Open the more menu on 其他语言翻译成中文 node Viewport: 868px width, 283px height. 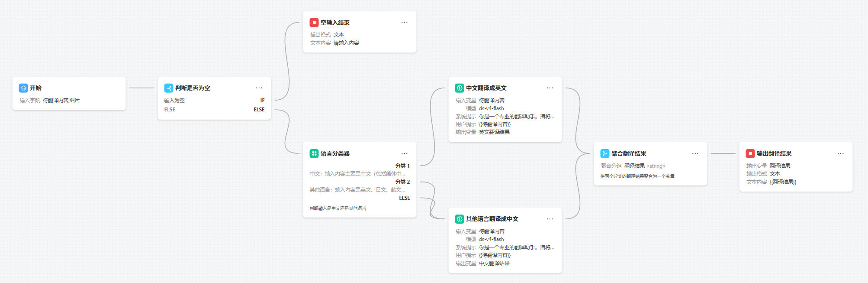click(x=550, y=219)
